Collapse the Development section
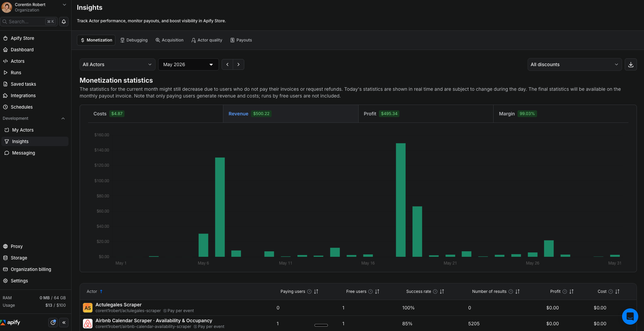 pos(63,118)
